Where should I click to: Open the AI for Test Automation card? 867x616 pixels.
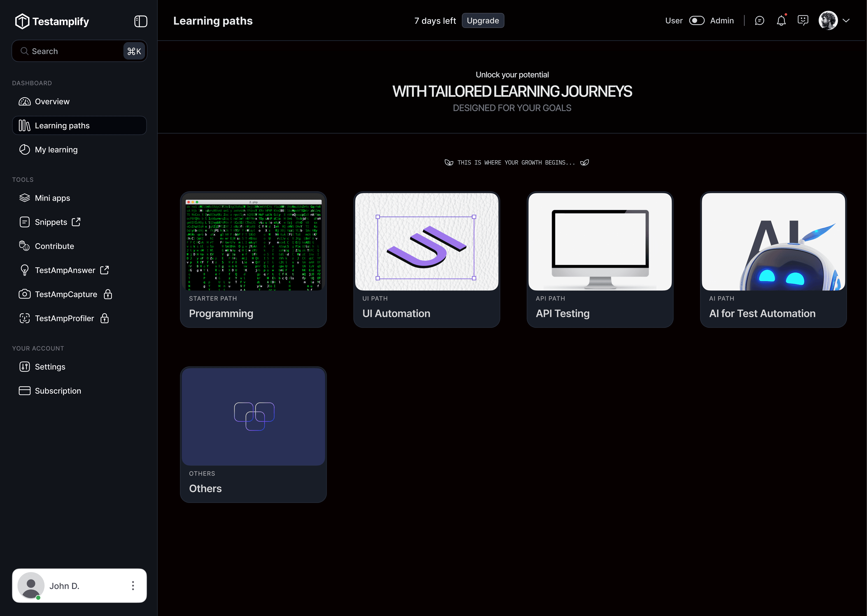tap(773, 259)
